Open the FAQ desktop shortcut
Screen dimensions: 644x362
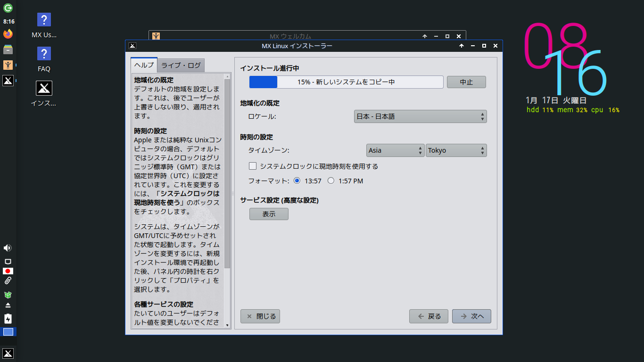tap(44, 60)
